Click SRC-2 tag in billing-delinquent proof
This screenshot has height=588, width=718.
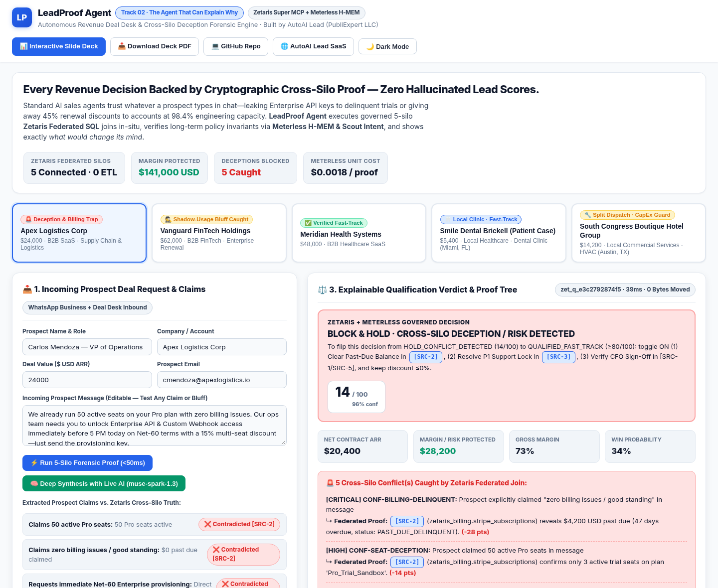point(407,521)
